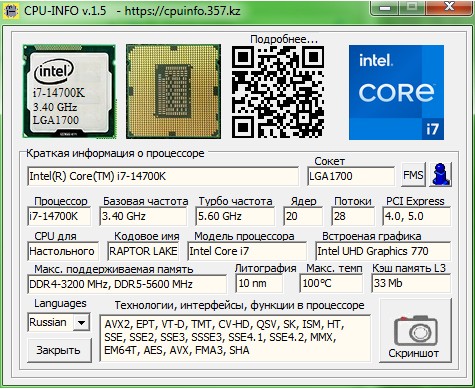Click the RAPTOR LAKE code name field
Image resolution: width=475 pixels, height=389 pixels.
pos(143,251)
